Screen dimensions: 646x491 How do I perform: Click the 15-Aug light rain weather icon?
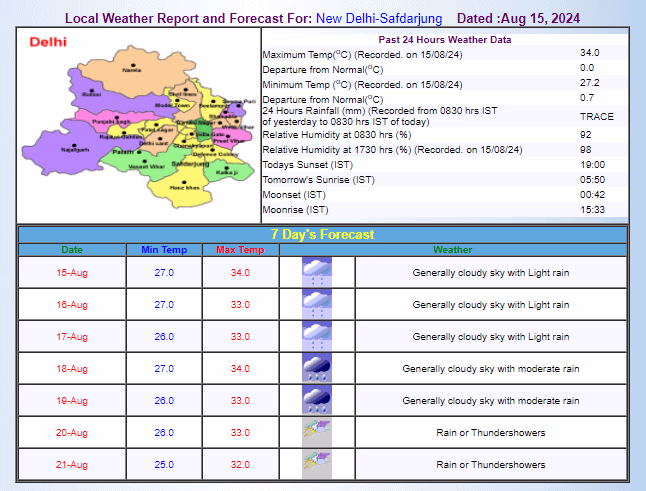(317, 272)
